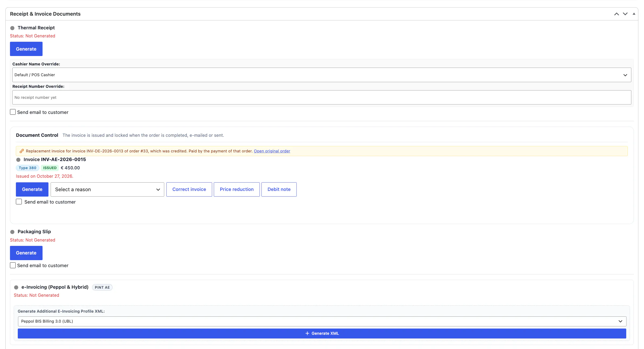The image size is (644, 349).
Task: Move the Receipt & Invoice panel down
Action: tap(625, 14)
